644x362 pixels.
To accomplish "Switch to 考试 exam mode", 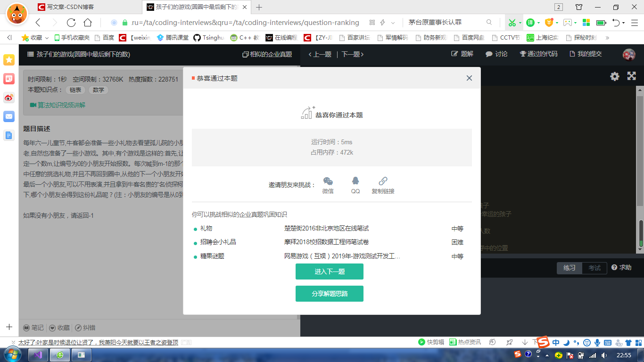I will click(x=594, y=268).
